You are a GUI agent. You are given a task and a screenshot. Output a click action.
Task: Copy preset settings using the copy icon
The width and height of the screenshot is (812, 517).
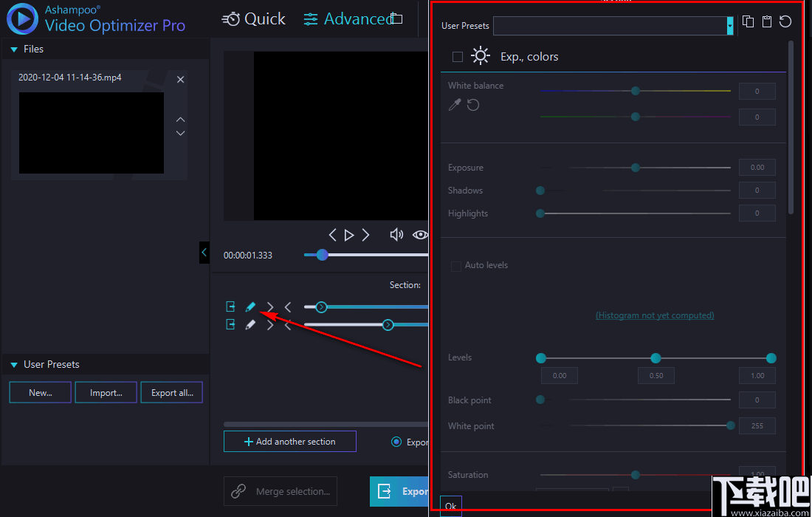point(748,21)
